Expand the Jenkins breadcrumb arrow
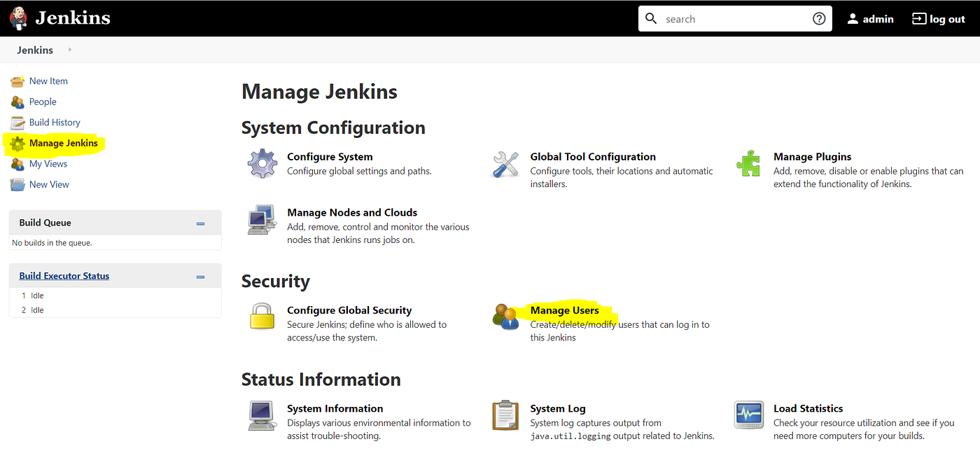The width and height of the screenshot is (980, 458). click(x=70, y=50)
